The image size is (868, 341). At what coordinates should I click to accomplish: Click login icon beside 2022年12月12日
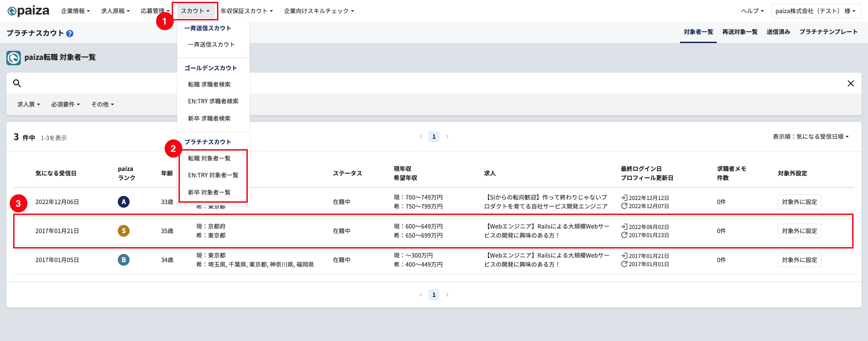[624, 198]
